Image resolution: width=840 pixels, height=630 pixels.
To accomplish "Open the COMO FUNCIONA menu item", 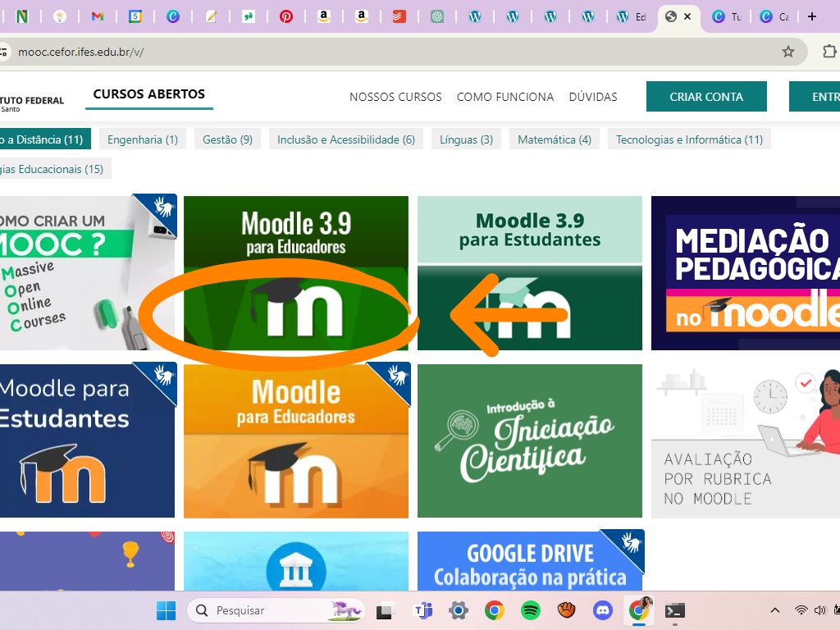I will pyautogui.click(x=505, y=97).
